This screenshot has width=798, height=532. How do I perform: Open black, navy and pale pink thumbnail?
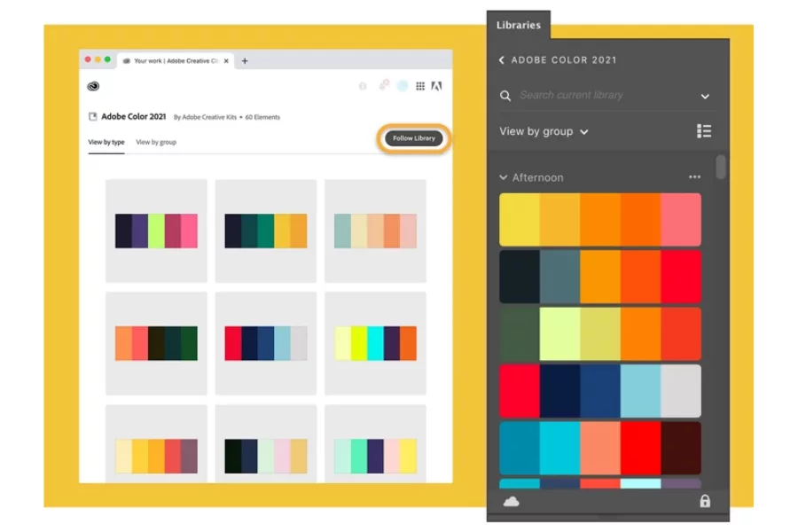[266, 444]
